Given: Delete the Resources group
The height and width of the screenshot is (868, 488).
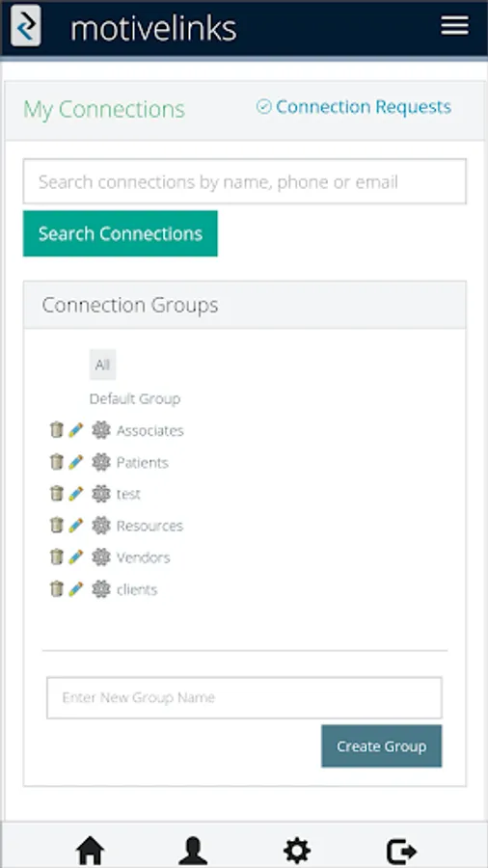Looking at the screenshot, I should point(57,525).
